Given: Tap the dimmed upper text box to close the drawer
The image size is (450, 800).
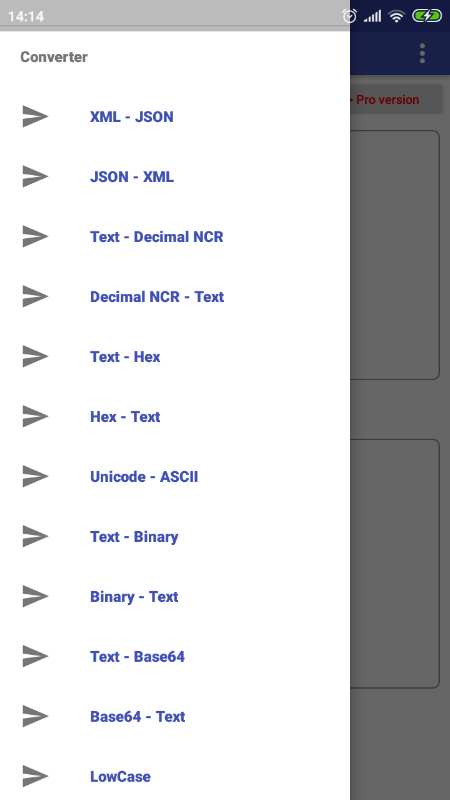Looking at the screenshot, I should [395, 255].
